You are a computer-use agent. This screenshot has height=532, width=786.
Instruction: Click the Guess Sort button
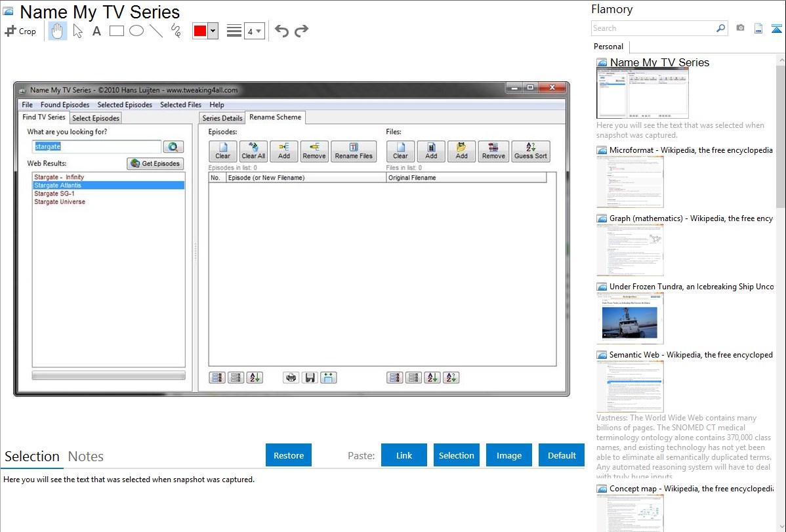click(x=530, y=152)
